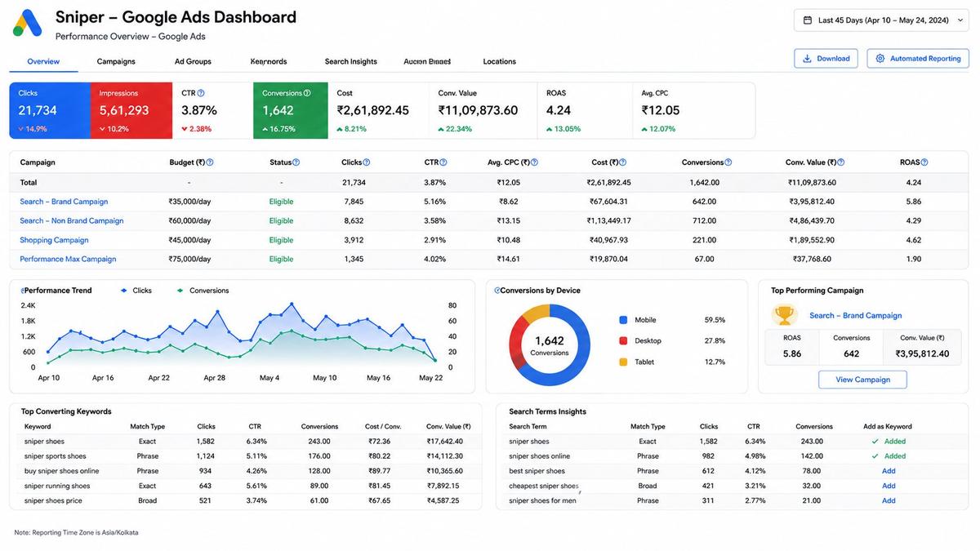Click info icon beside Cost column header
Screen dimensions: 980x551
pos(623,162)
